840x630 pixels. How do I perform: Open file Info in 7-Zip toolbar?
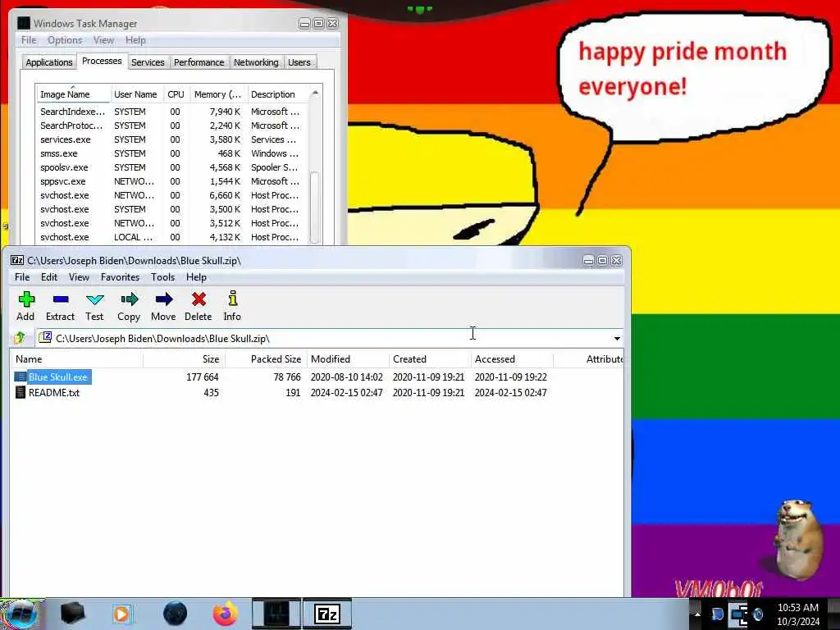click(232, 307)
